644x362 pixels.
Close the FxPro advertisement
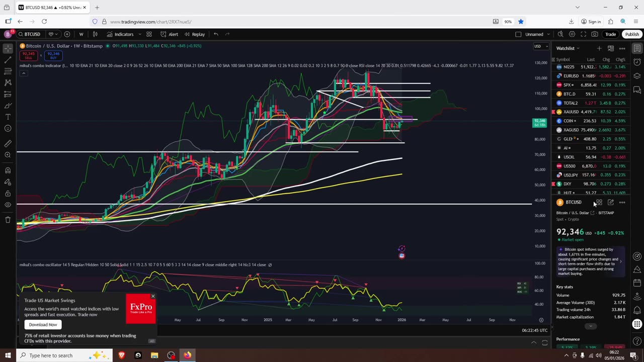[x=153, y=296]
